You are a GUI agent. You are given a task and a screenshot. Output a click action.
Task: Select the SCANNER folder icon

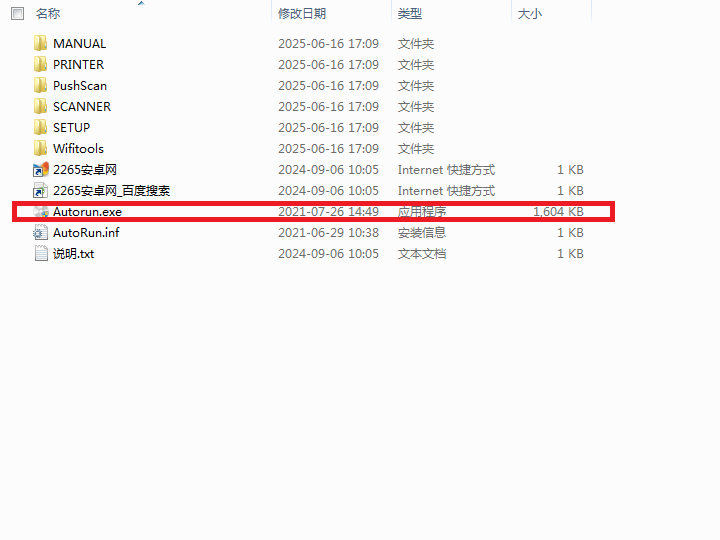click(40, 107)
